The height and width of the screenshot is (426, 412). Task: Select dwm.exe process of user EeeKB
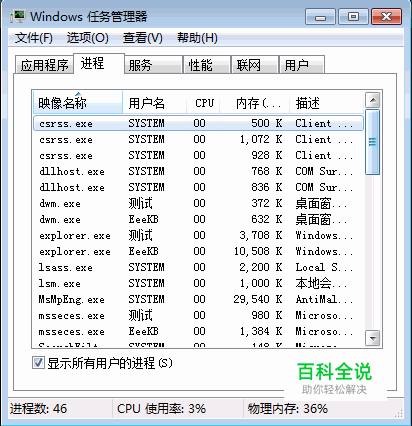198,219
